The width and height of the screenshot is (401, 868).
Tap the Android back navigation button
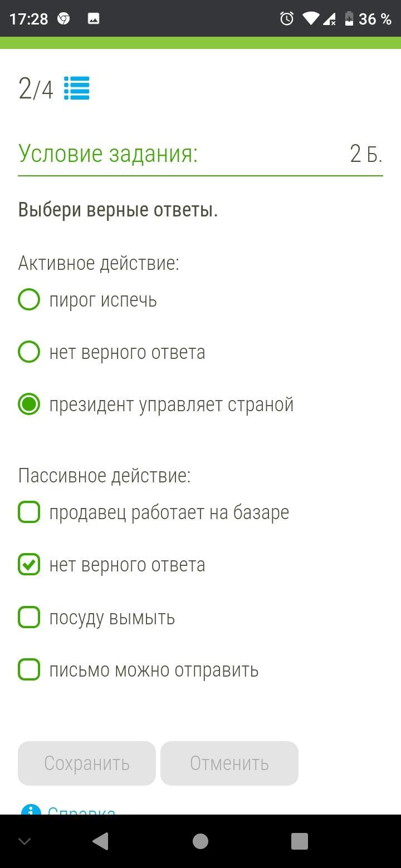[100, 841]
